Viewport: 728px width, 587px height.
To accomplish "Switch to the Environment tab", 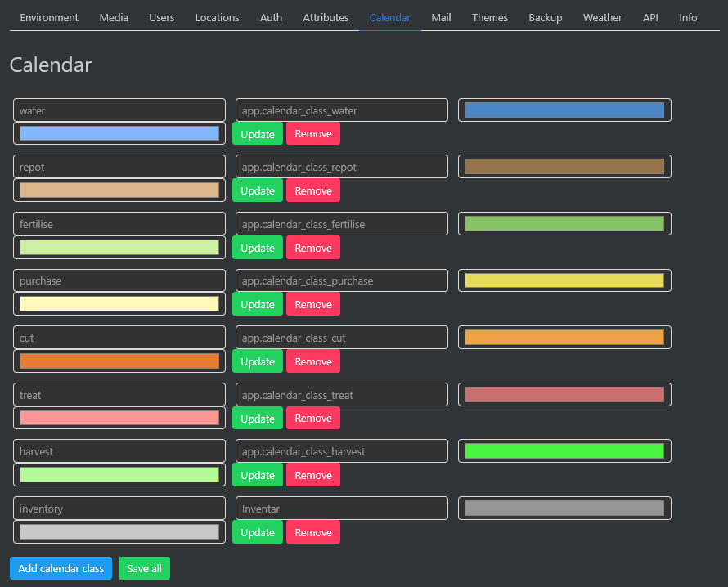I will coord(48,17).
